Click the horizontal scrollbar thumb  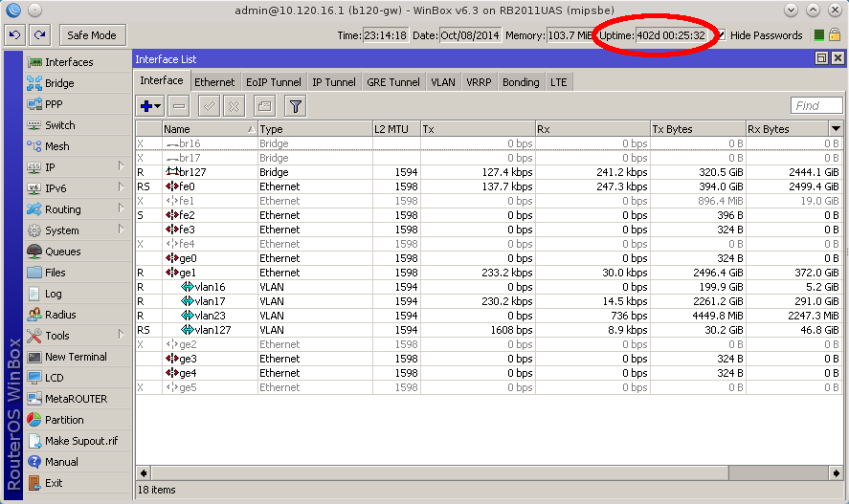pos(439,473)
